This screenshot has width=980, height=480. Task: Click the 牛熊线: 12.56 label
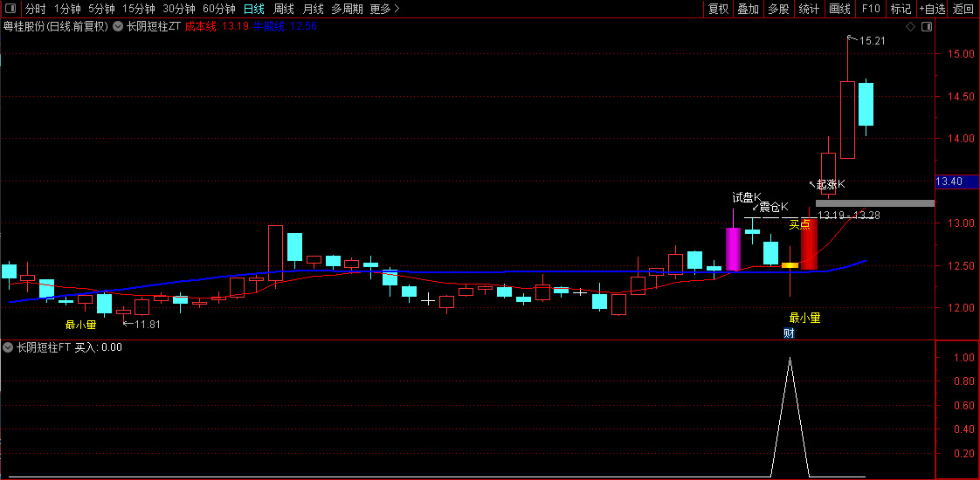pos(285,27)
